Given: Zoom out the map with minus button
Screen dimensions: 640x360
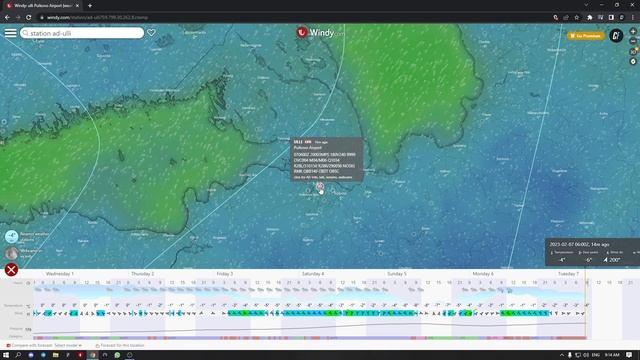Looking at the screenshot, I should [x=633, y=41].
